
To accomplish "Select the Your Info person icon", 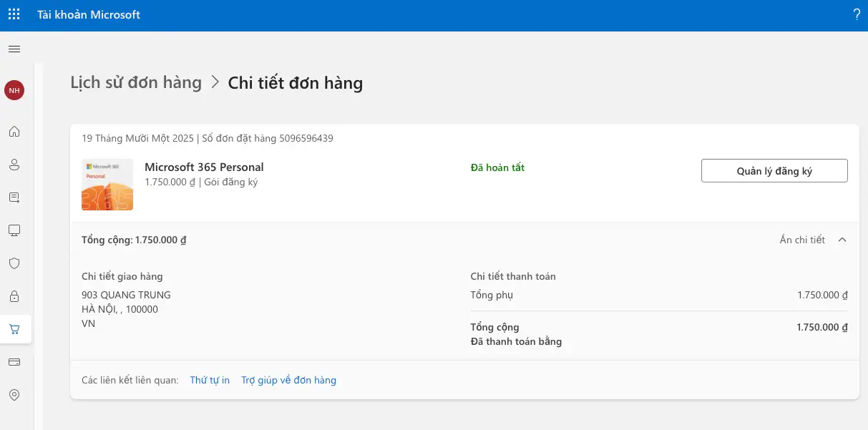I will click(x=14, y=165).
